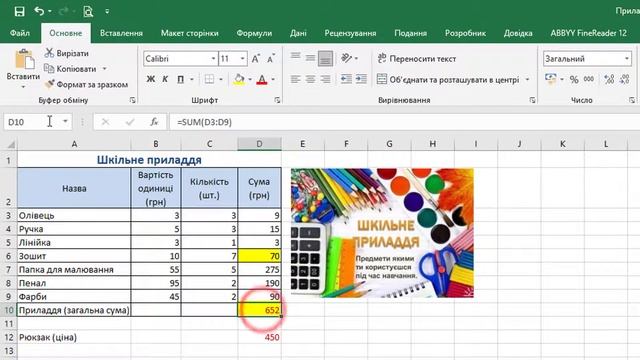Decrease font size with smaller A icon

[x=271, y=59]
